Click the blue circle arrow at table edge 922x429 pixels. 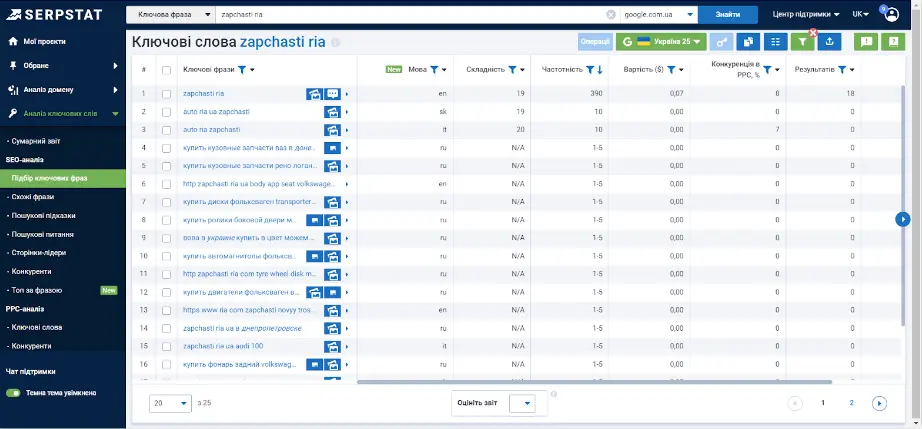pyautogui.click(x=903, y=219)
